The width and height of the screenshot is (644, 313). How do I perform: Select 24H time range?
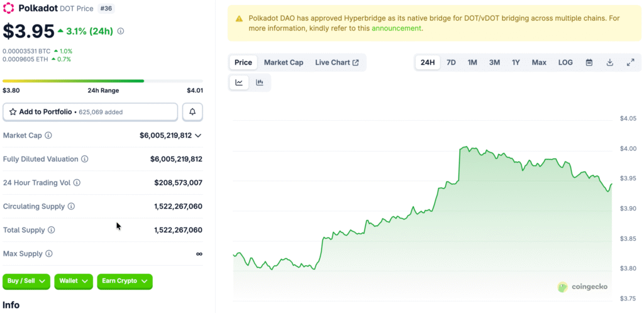pyautogui.click(x=428, y=62)
